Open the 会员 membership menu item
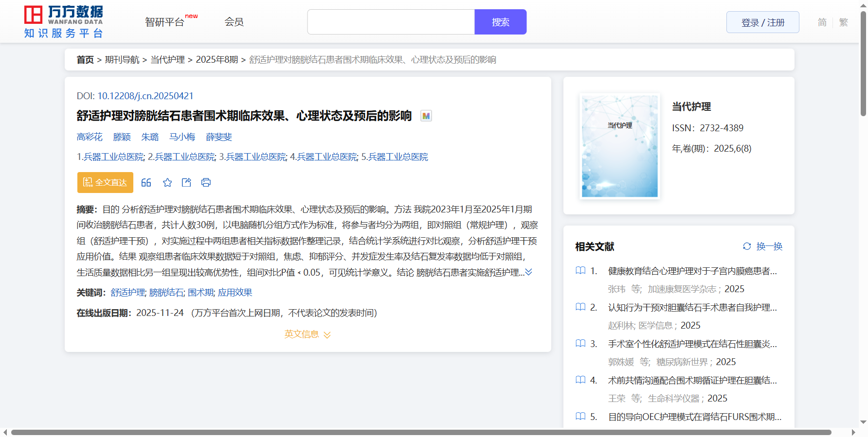This screenshot has height=437, width=868. pyautogui.click(x=234, y=22)
